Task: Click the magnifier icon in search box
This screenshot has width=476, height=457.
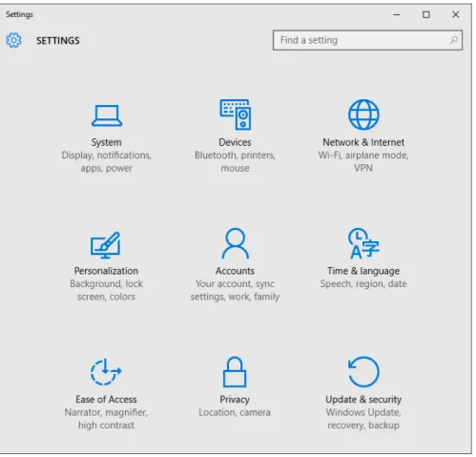Action: point(454,40)
